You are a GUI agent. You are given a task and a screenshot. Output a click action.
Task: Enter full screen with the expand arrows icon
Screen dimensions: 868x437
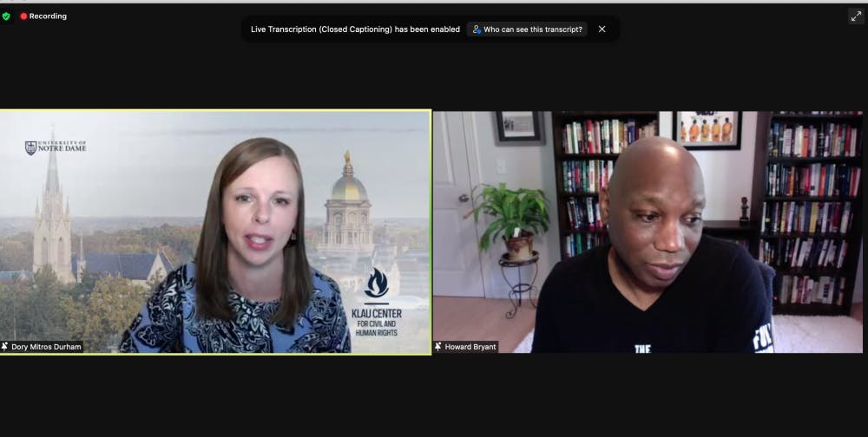856,16
